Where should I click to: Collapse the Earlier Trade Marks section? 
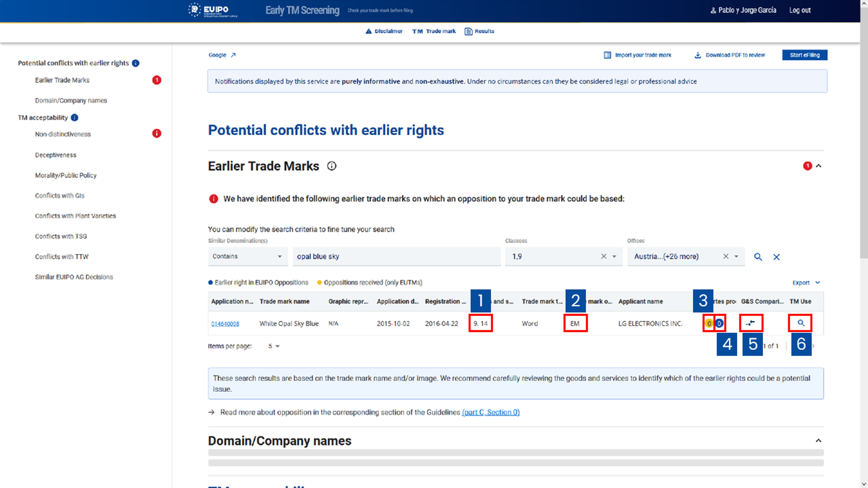818,166
